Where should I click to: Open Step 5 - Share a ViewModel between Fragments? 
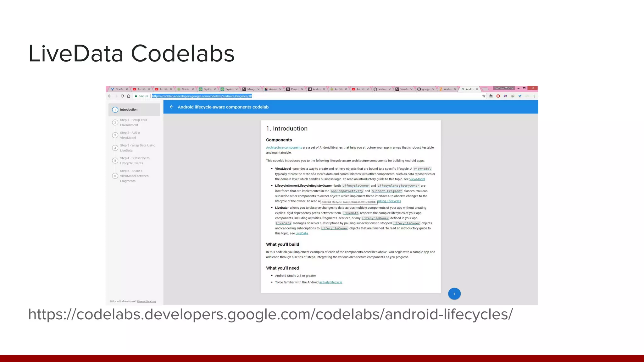point(134,176)
